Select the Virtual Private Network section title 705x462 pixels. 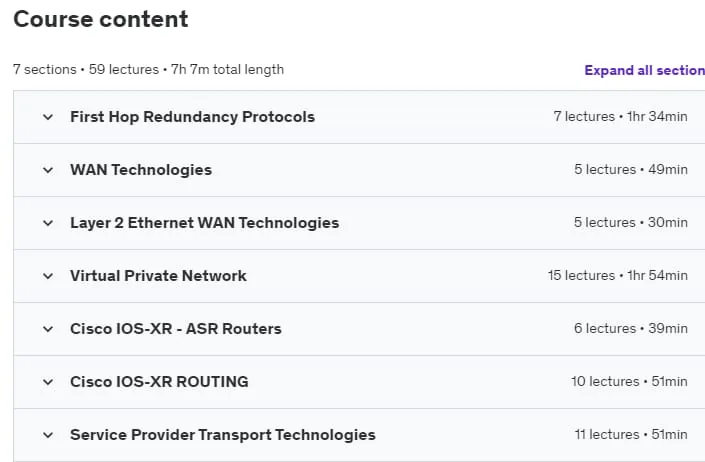[158, 276]
